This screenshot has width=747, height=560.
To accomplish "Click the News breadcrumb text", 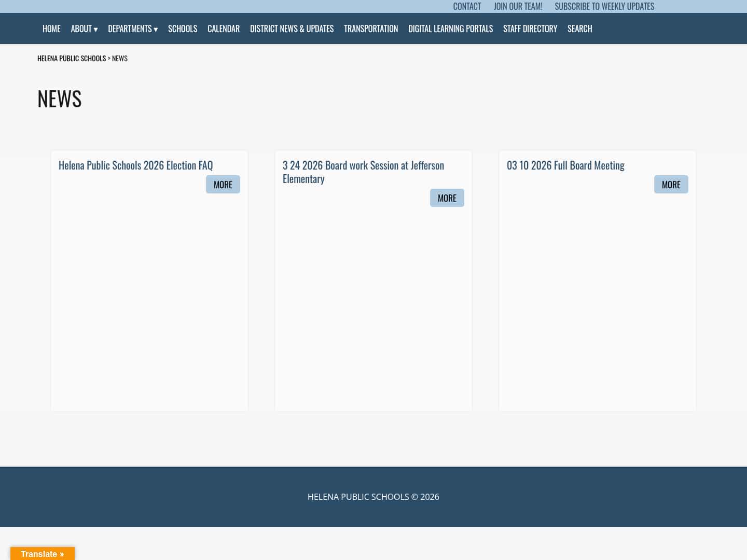I will click(120, 58).
